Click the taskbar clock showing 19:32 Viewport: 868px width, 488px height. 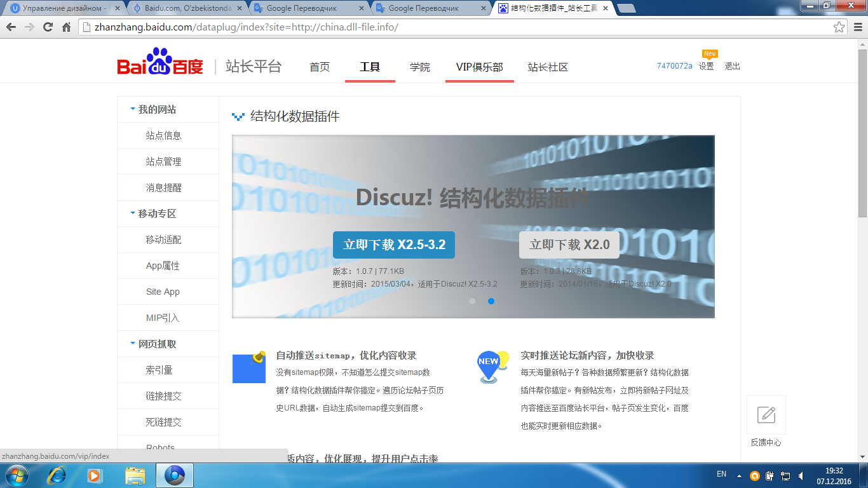click(834, 475)
